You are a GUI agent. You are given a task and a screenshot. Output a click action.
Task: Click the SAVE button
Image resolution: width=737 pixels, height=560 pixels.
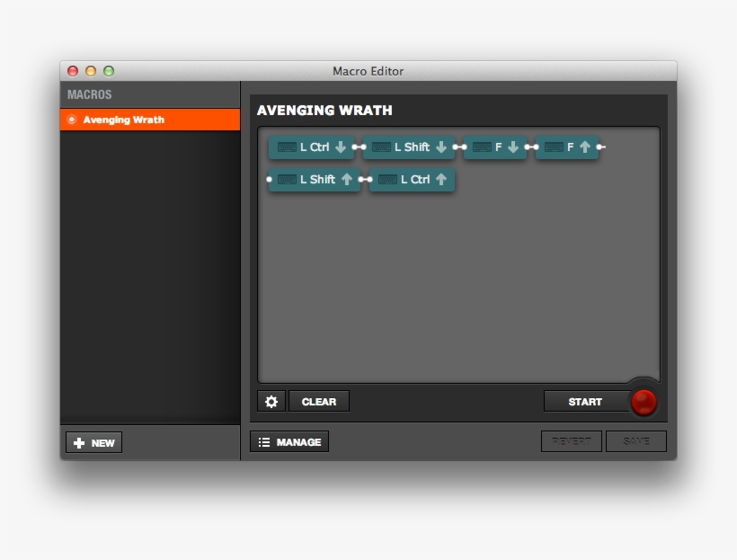635,441
